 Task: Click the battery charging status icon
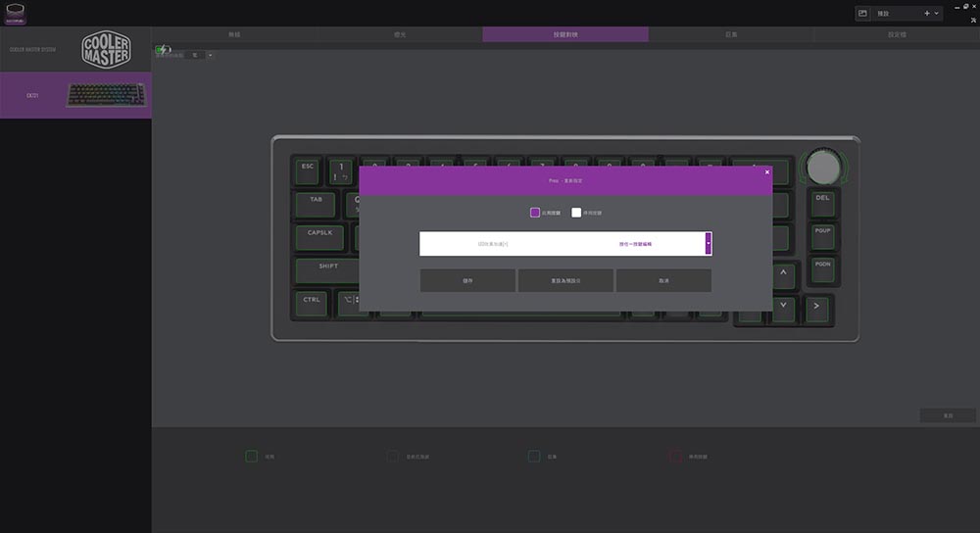click(x=163, y=48)
